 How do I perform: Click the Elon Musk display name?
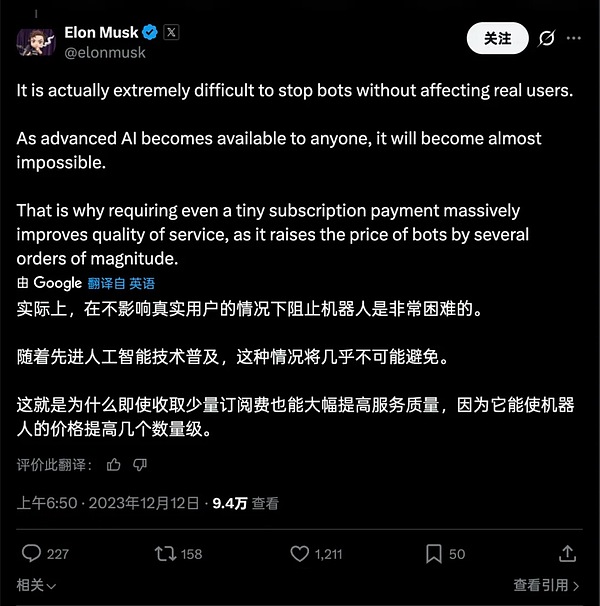click(x=101, y=32)
